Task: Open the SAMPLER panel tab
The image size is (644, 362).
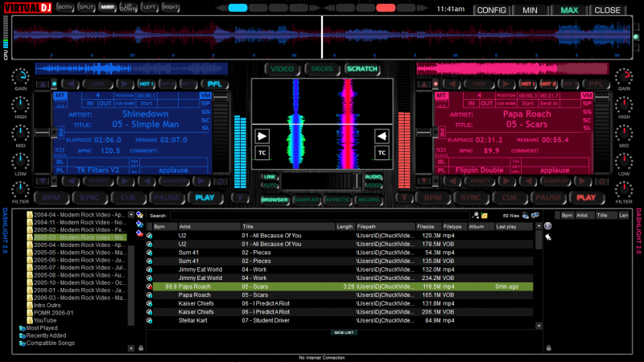Action: [307, 200]
